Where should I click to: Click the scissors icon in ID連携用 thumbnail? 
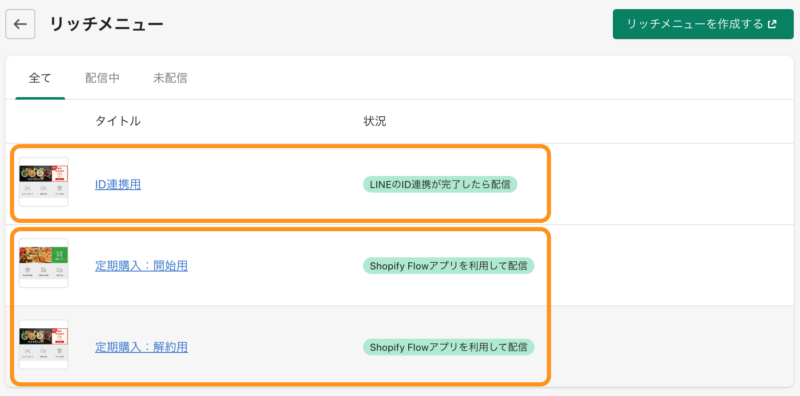(28, 188)
